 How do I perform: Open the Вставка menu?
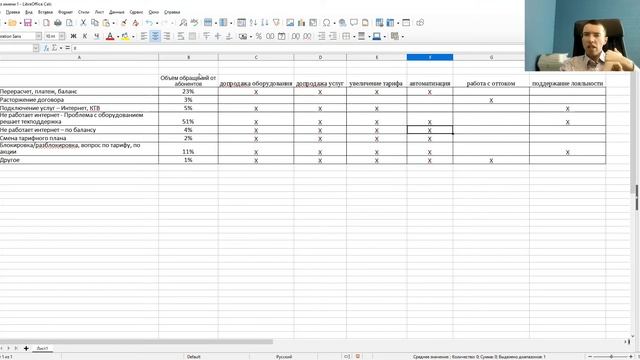(45, 12)
